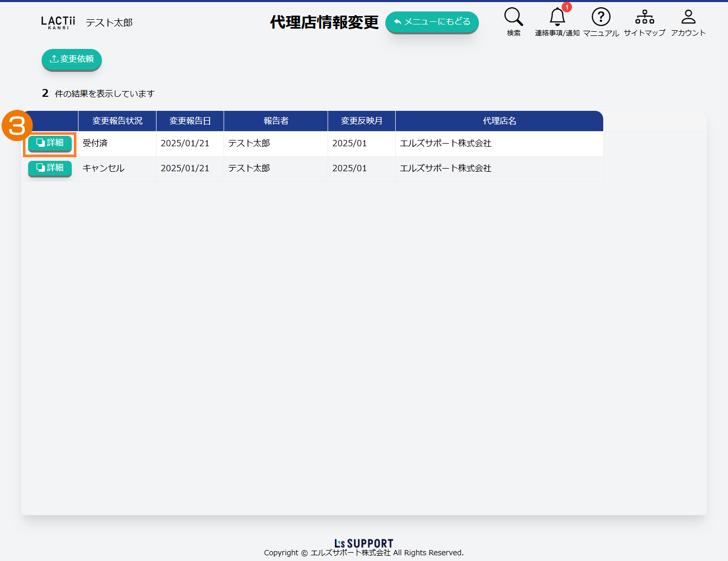Click the 変更反映月 column header
This screenshot has height=561, width=728.
pos(361,121)
